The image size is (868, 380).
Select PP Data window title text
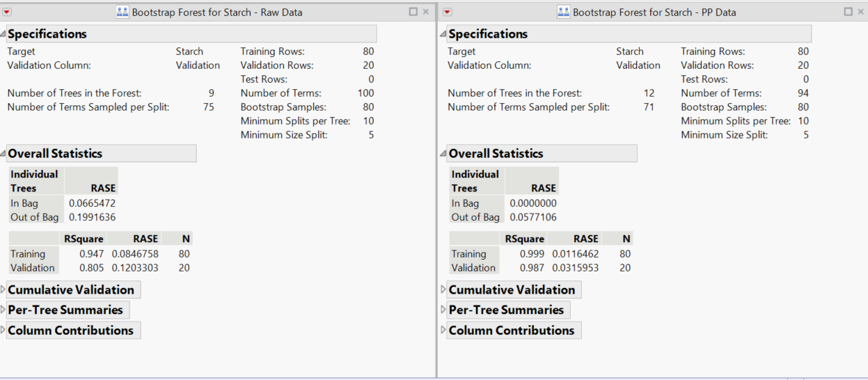654,12
